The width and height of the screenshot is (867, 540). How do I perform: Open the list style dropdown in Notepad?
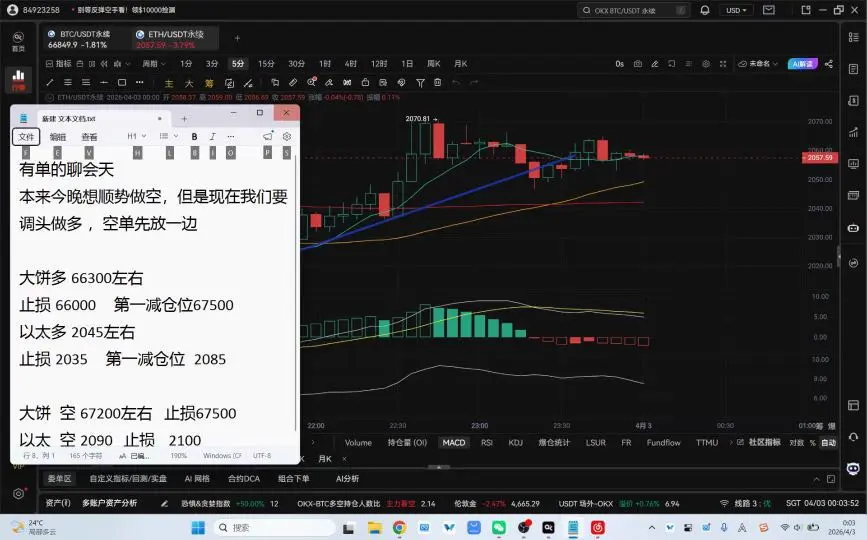click(x=169, y=136)
